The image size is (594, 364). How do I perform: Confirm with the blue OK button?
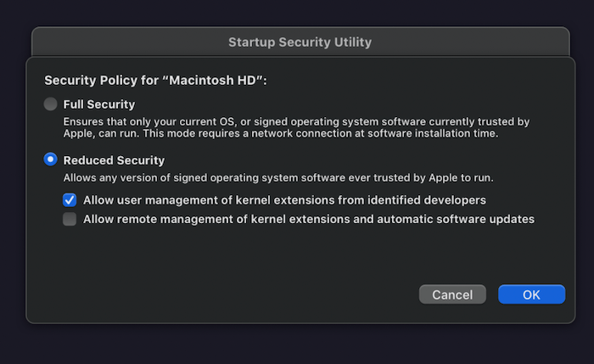click(531, 294)
